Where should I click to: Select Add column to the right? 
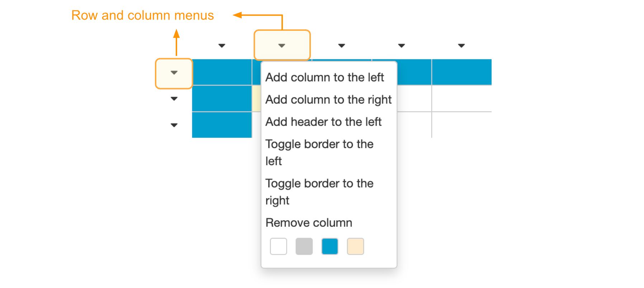328,100
